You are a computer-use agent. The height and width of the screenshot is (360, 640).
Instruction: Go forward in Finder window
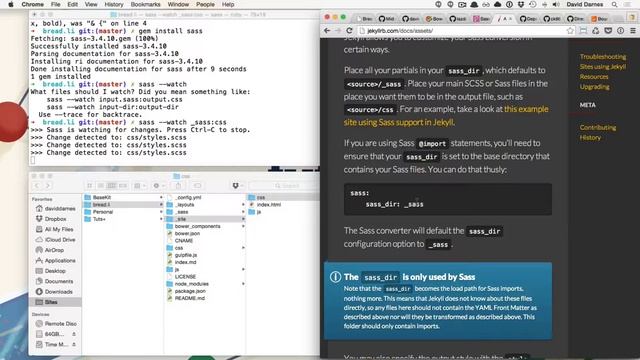click(48, 186)
